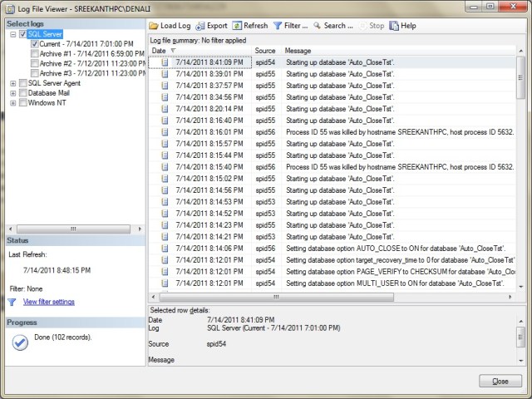The width and height of the screenshot is (532, 399).
Task: Expand the Windows NT tree node
Action: coord(12,103)
